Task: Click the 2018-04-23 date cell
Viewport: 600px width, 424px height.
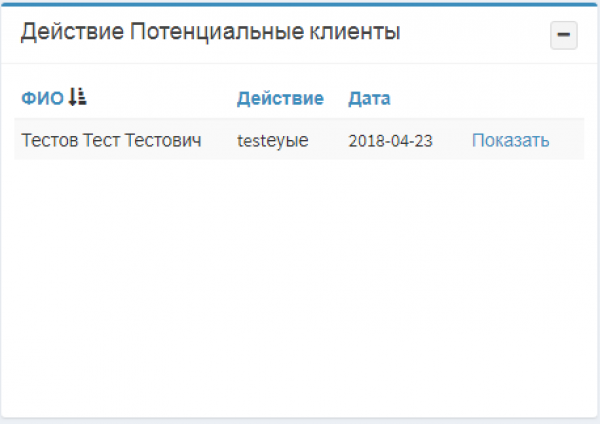Action: coord(390,141)
